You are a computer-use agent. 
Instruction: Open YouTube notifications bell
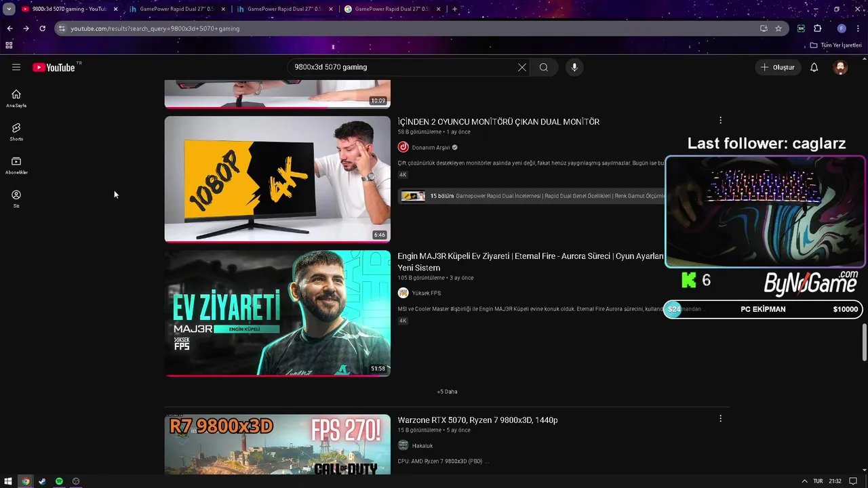click(814, 67)
